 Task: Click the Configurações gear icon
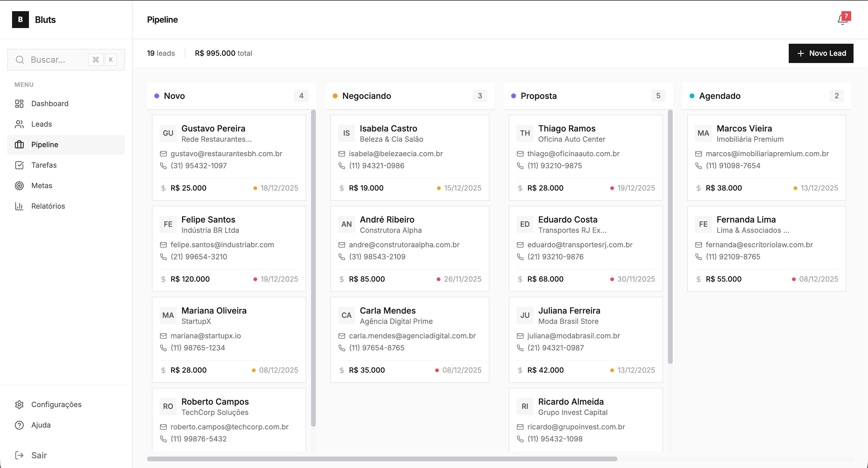pyautogui.click(x=19, y=404)
